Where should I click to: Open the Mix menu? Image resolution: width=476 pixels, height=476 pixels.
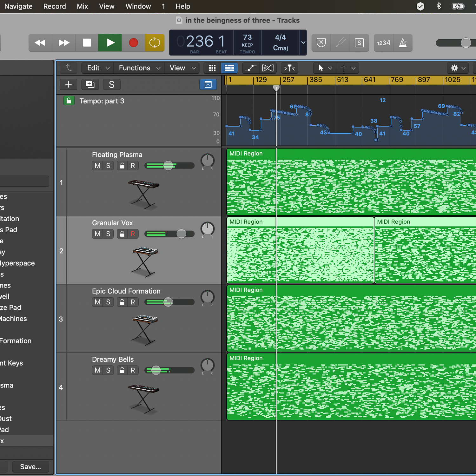click(82, 6)
